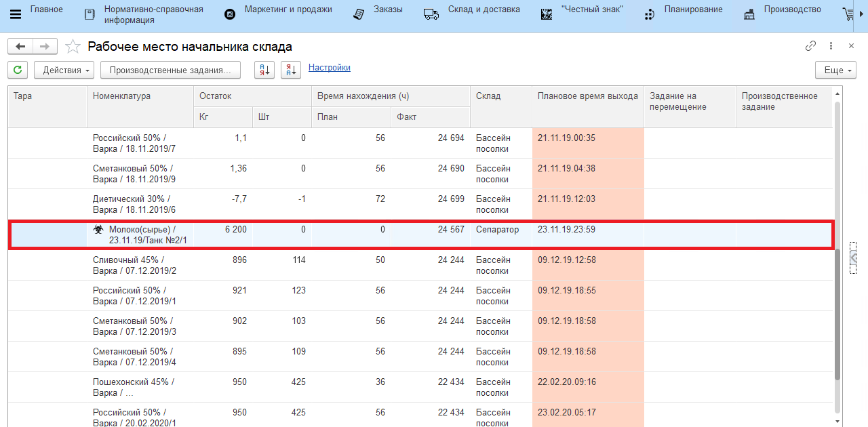
Task: Click the back navigation arrow
Action: click(20, 46)
